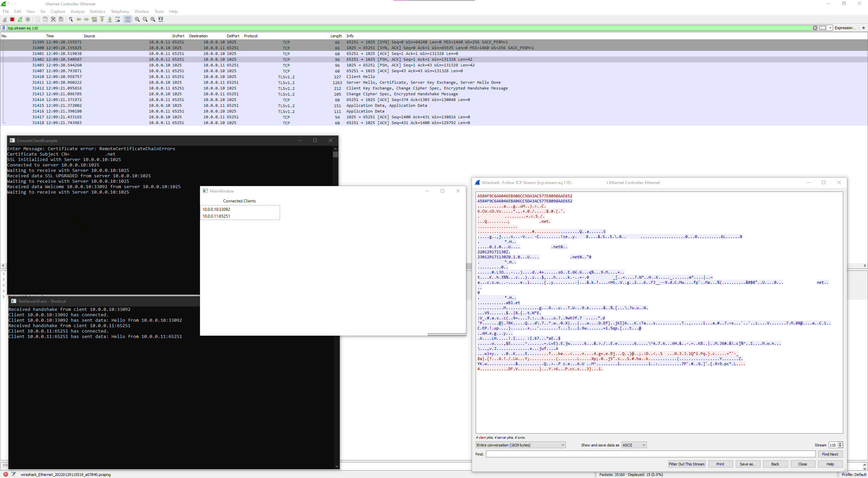This screenshot has height=478, width=868.
Task: Sort packet list by Protocol column
Action: point(286,36)
